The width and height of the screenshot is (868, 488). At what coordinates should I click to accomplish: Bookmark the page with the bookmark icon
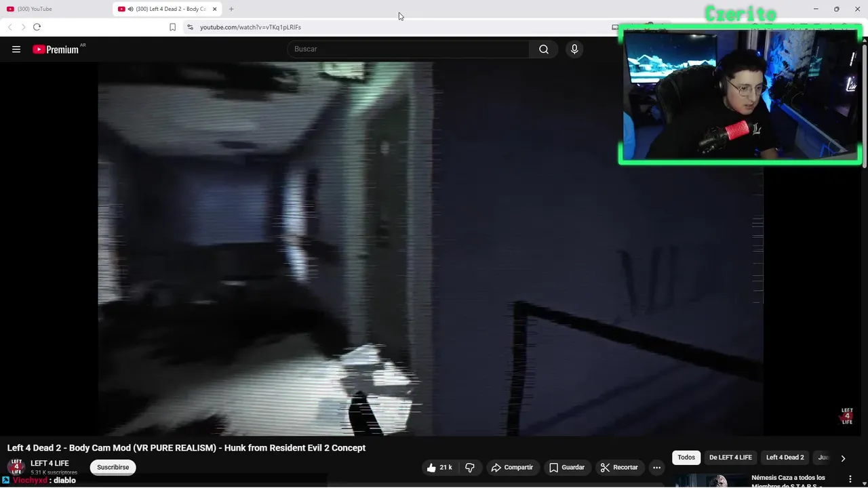[172, 27]
